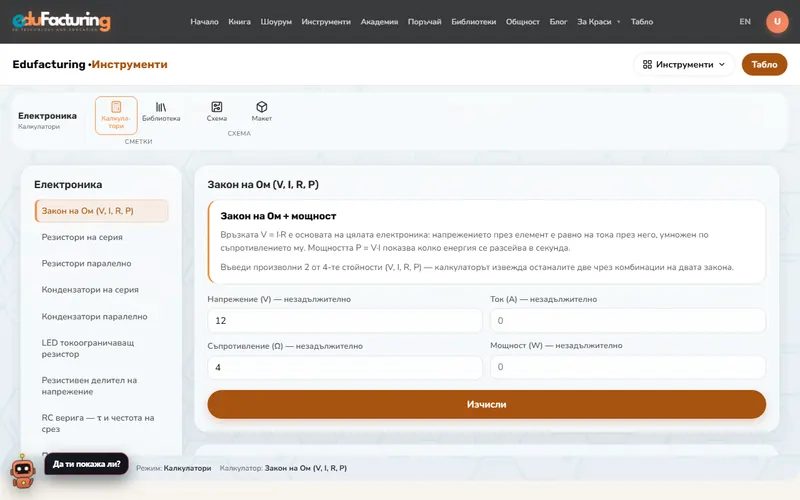Screen dimensions: 800x500
Task: Open the Шоурум menu item
Action: click(276, 21)
